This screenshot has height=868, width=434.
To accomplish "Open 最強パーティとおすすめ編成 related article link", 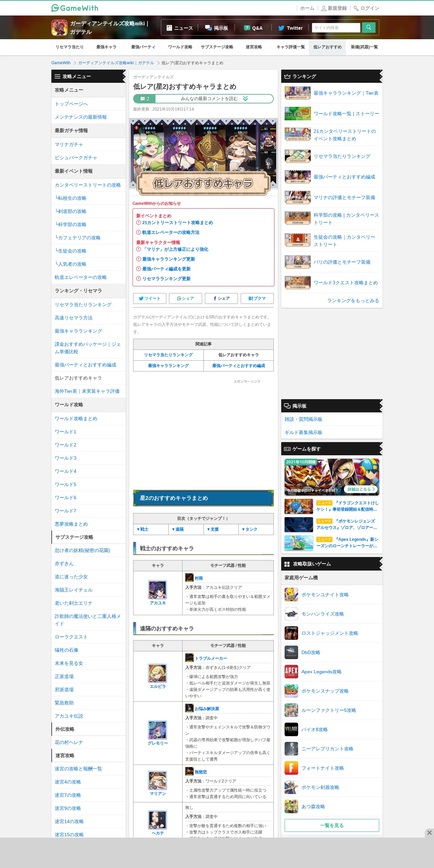I will 239,366.
